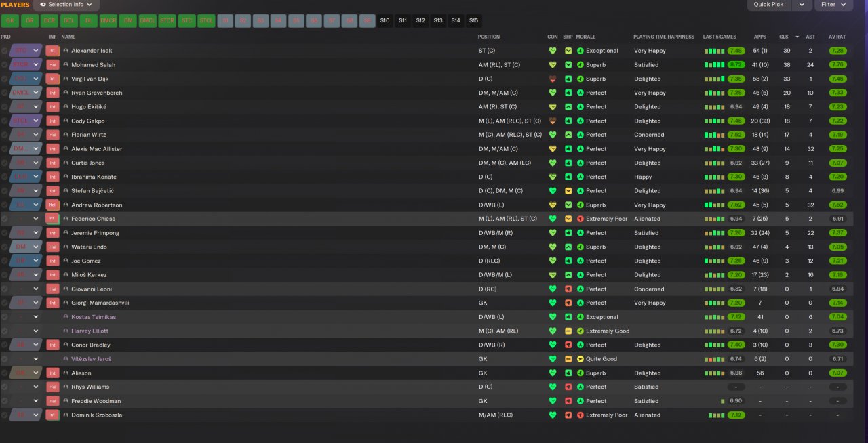Click Dominik Szoboszlai's Extremely Poor morale icon
868x443 pixels.
point(580,415)
